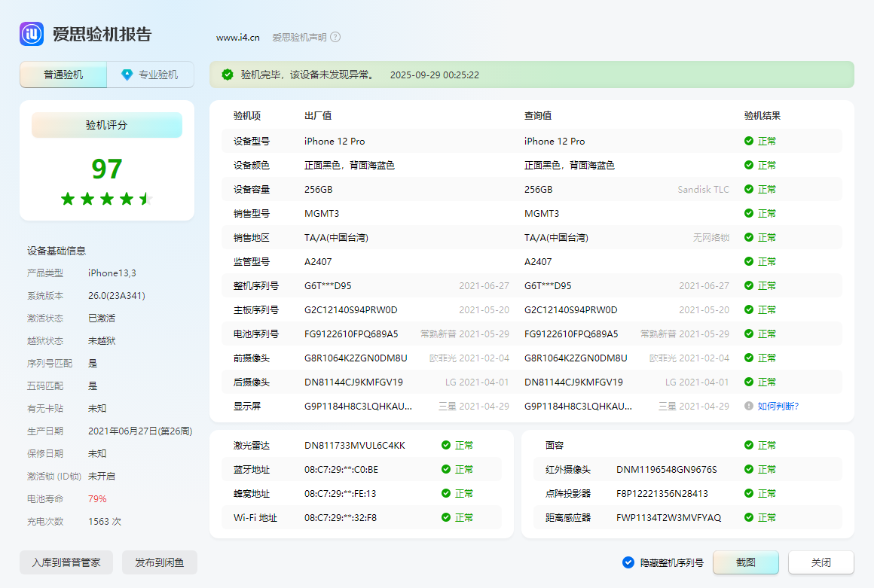Switch to the 普通验机 tab
The width and height of the screenshot is (874, 588).
click(x=63, y=75)
